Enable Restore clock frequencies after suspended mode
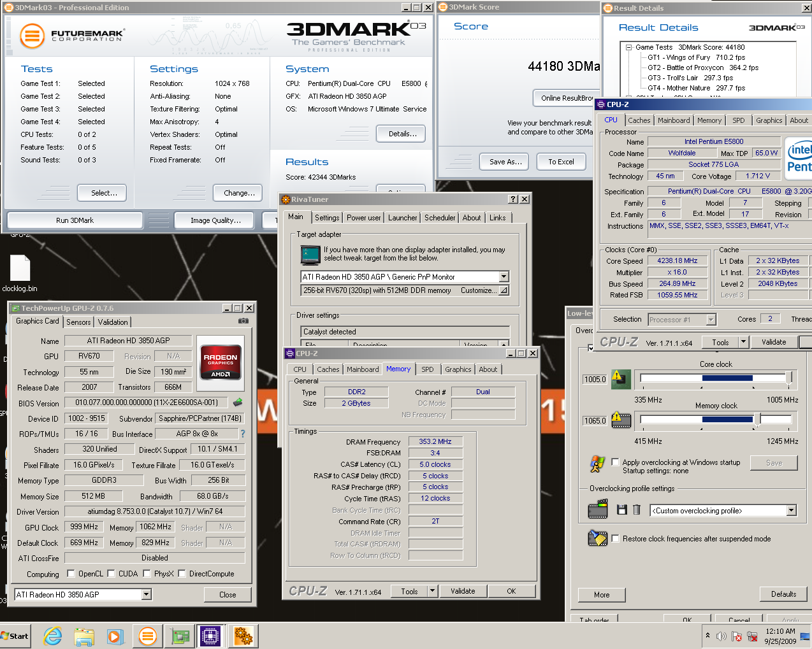Image resolution: width=812 pixels, height=649 pixels. (x=615, y=538)
